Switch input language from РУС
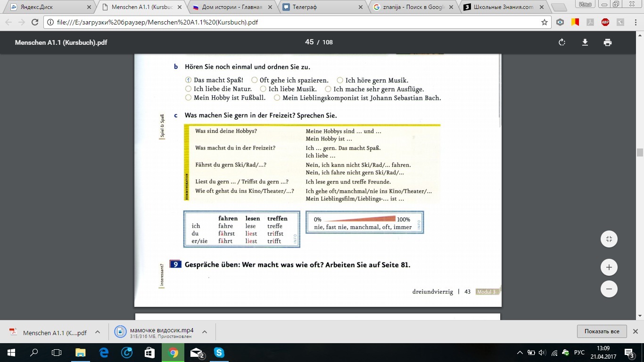The image size is (644, 362). click(579, 353)
